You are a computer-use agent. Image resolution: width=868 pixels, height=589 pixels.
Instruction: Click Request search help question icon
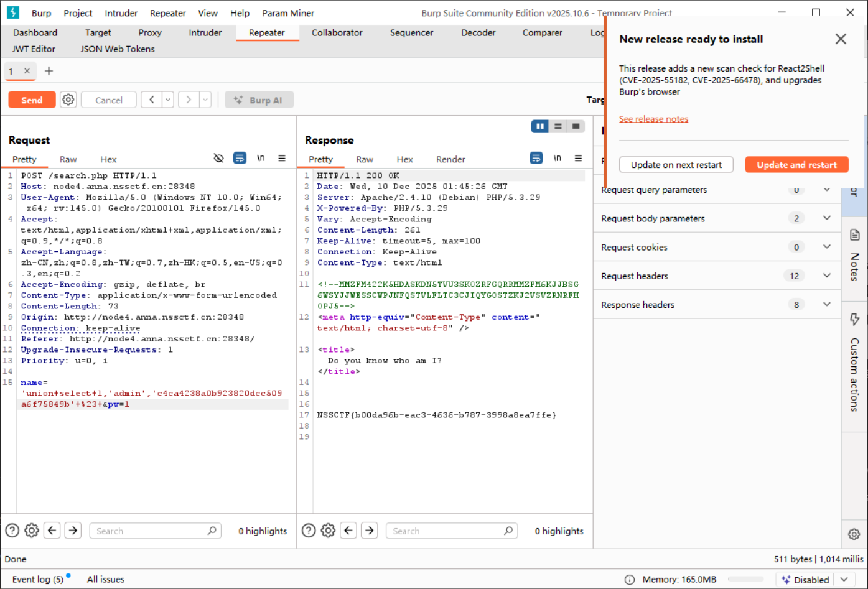click(12, 531)
